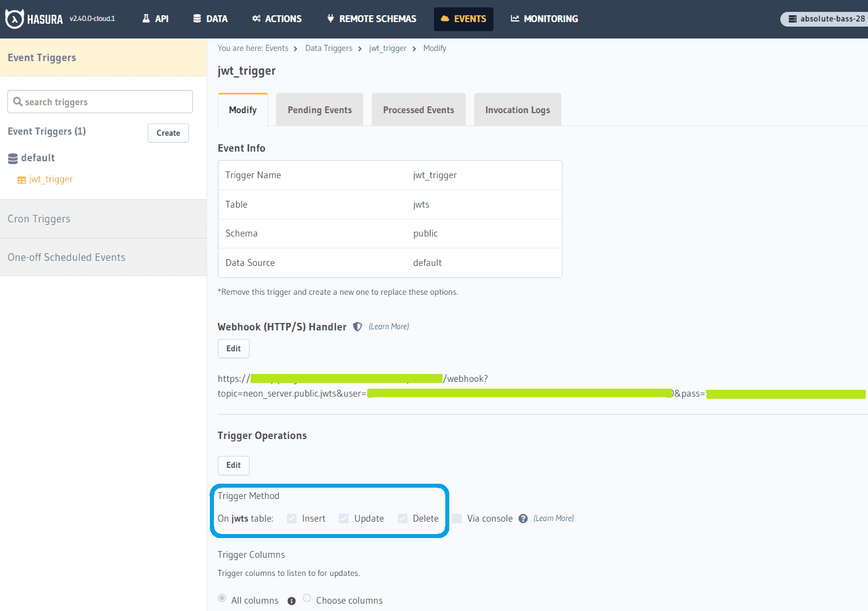Click the absolute-bass-28 project badge
This screenshot has height=611, width=868.
[x=824, y=19]
